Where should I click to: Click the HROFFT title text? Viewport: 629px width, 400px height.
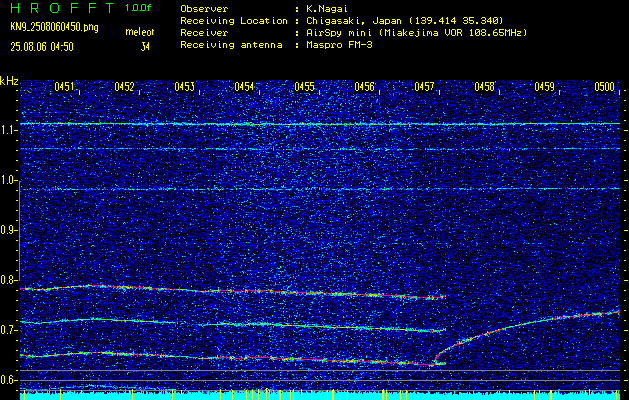pos(62,8)
